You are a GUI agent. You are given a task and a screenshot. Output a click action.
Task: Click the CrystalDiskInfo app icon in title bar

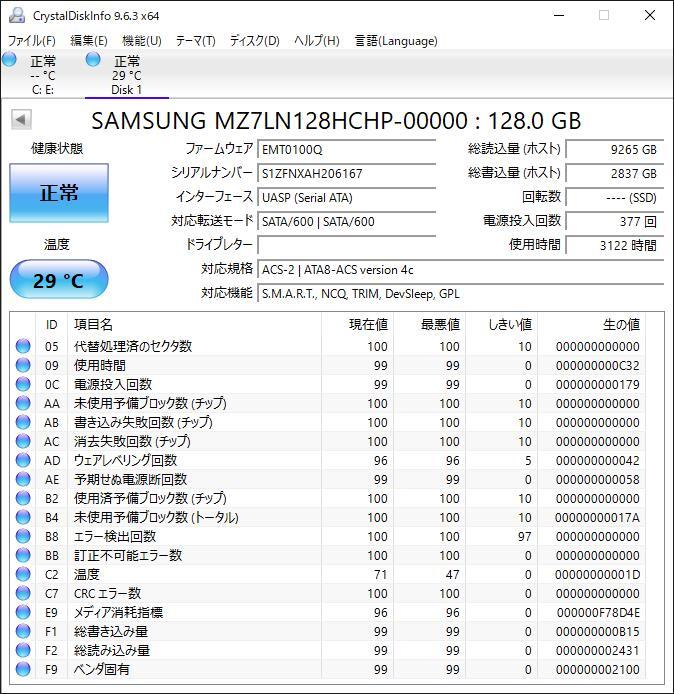click(17, 15)
